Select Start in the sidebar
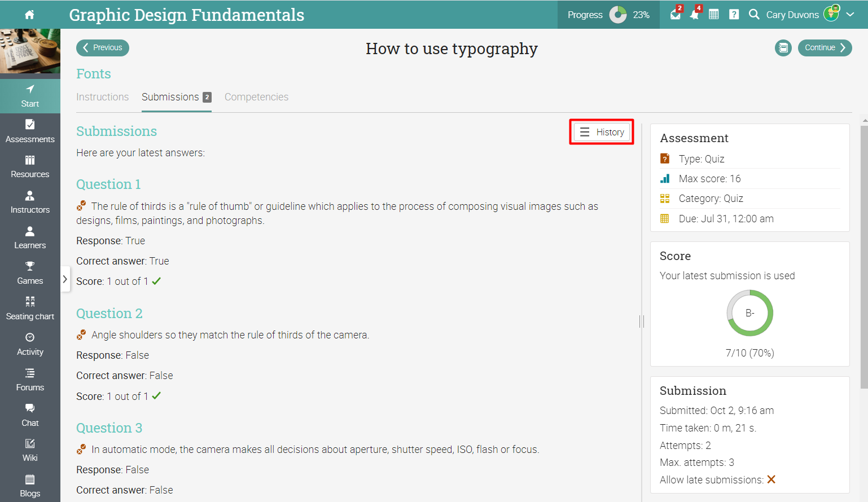This screenshot has width=868, height=502. point(30,96)
